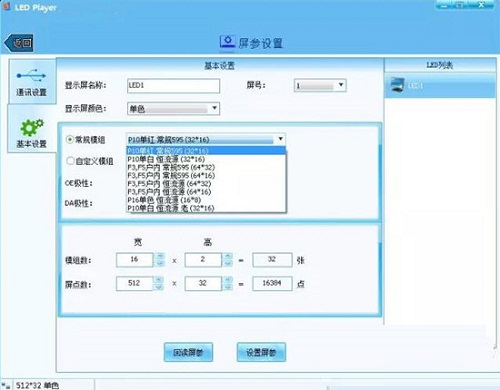Choose P10单白 恒流源 (32*16) option

(x=166, y=159)
